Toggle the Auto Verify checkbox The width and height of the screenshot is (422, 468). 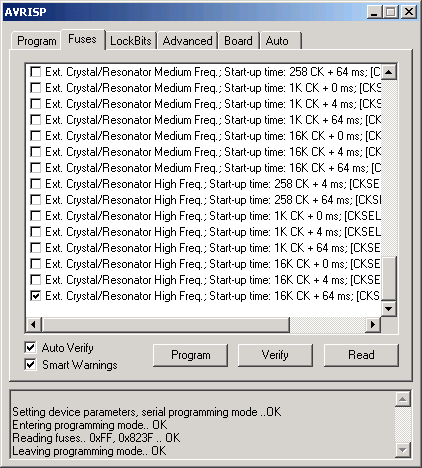point(30,348)
